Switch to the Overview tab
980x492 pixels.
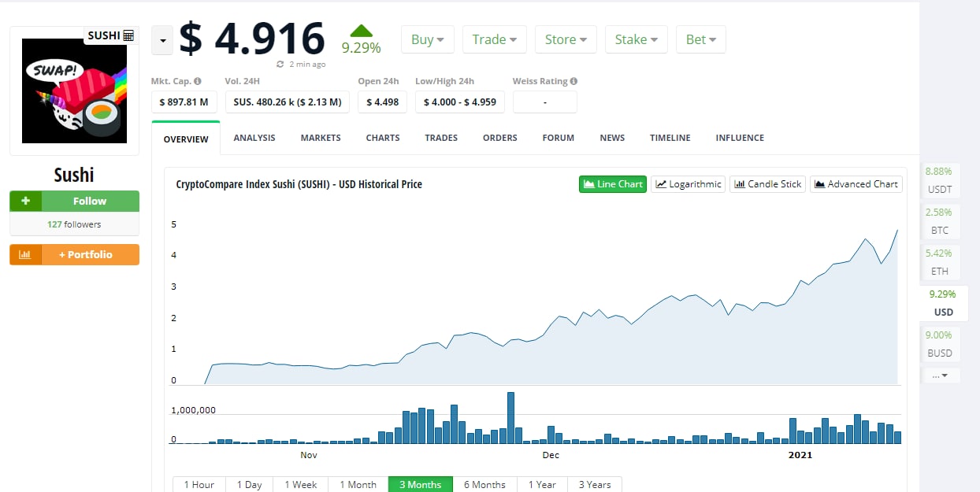[186, 139]
